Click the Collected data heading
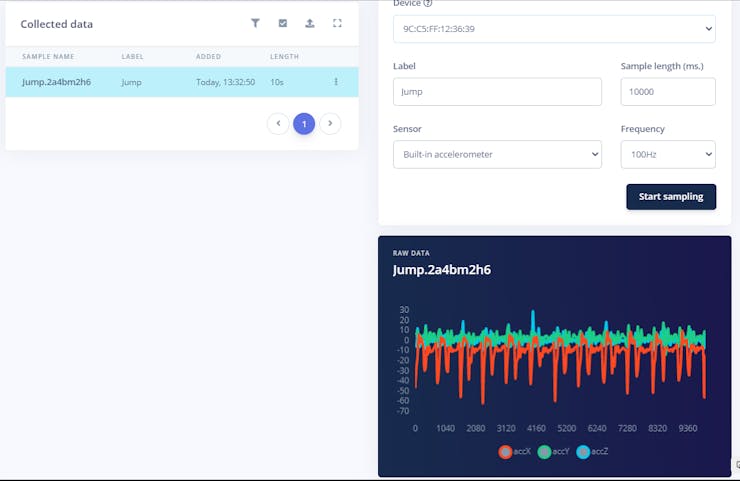 coord(57,24)
